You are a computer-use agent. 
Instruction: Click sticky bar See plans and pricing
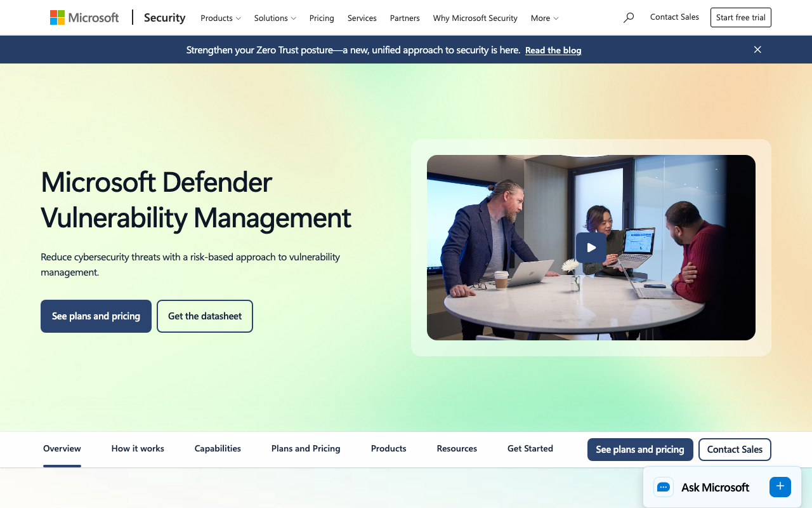640,450
